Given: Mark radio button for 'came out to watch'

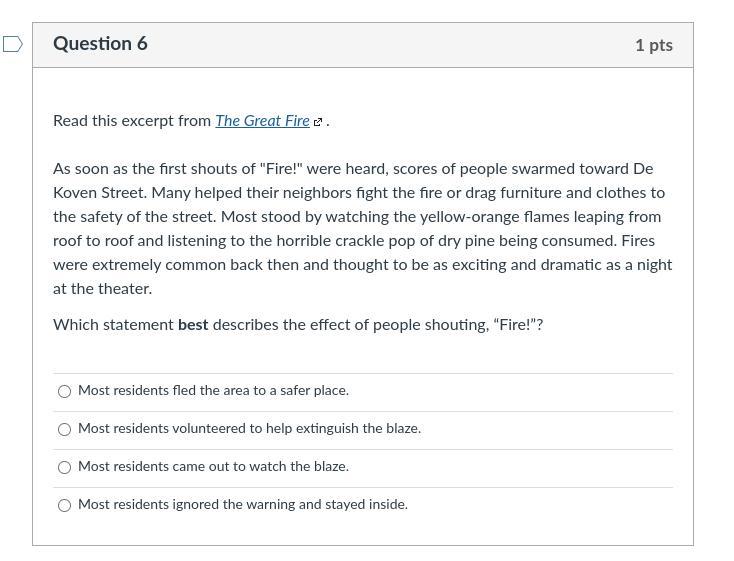Looking at the screenshot, I should click(65, 468).
